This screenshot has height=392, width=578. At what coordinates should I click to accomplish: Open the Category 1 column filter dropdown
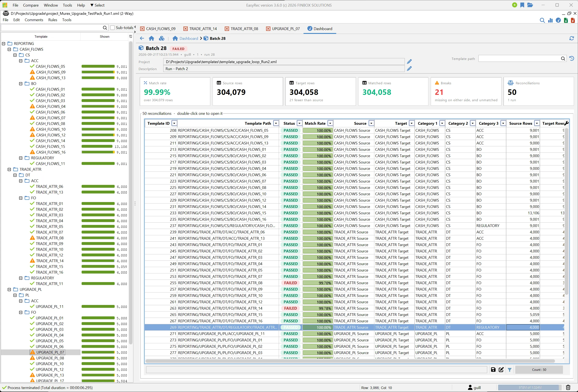click(x=442, y=123)
